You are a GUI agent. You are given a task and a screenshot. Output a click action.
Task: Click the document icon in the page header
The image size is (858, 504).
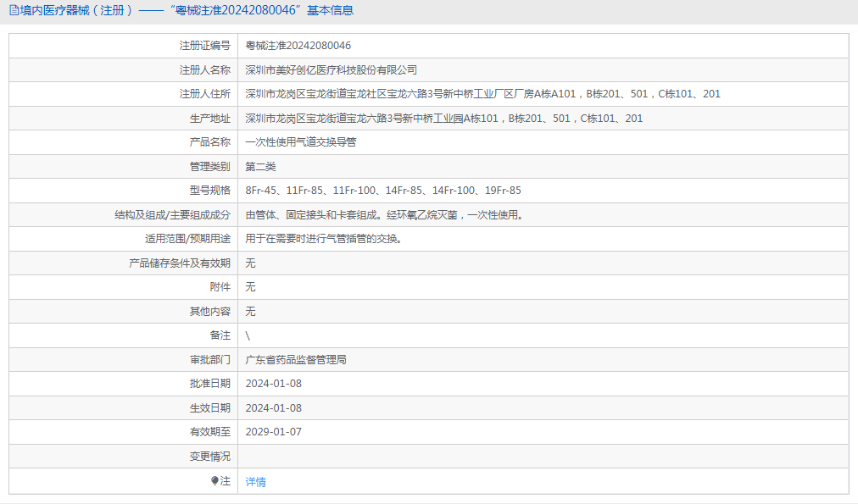pyautogui.click(x=14, y=10)
